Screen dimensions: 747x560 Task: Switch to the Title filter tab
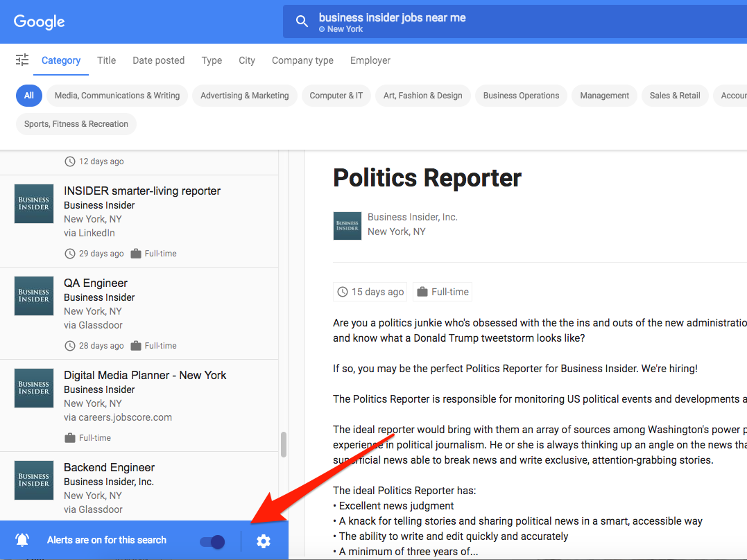pos(107,60)
